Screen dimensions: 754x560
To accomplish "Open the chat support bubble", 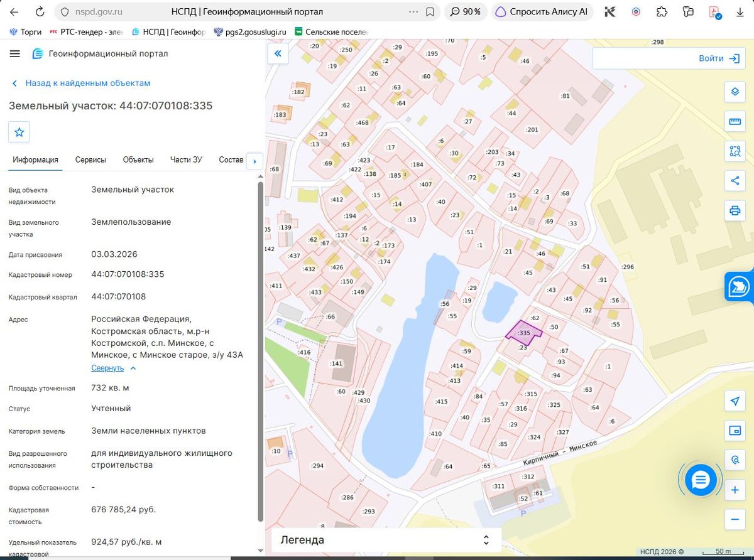I will 700,480.
